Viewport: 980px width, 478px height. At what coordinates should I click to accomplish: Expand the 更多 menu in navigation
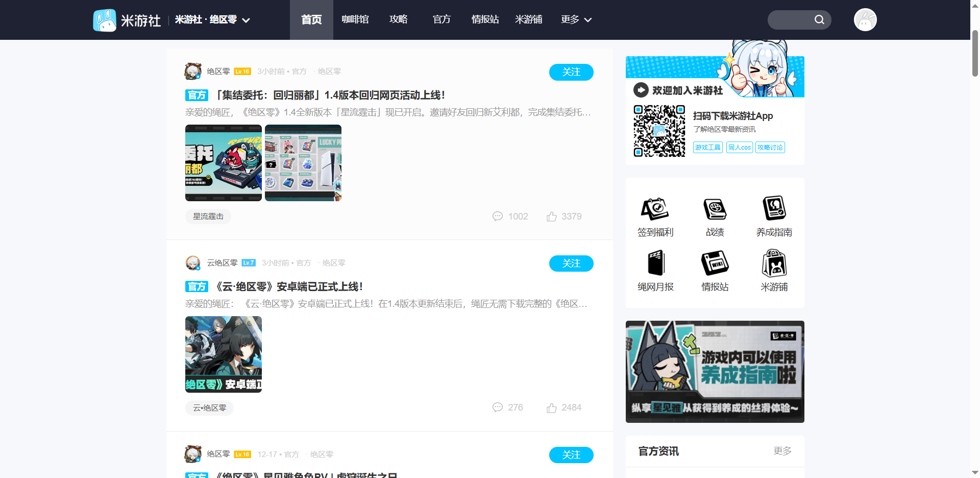tap(576, 20)
